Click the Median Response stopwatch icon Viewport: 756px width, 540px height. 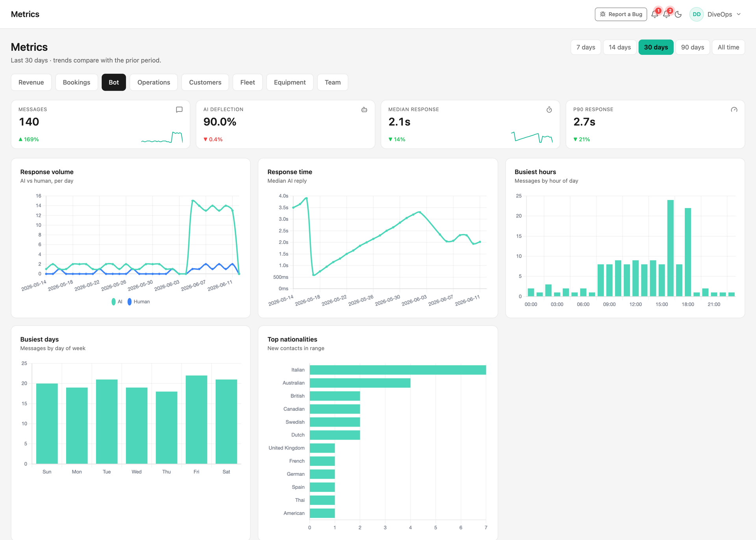pos(549,109)
